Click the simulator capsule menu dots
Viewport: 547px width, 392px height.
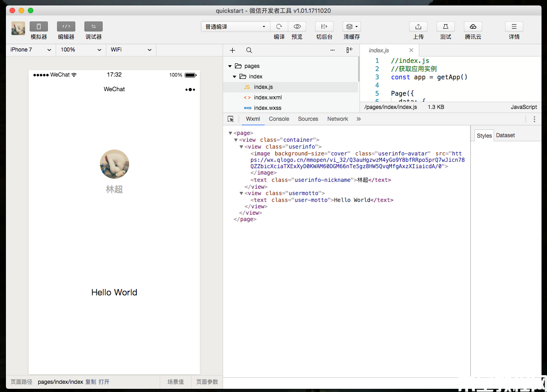click(190, 89)
